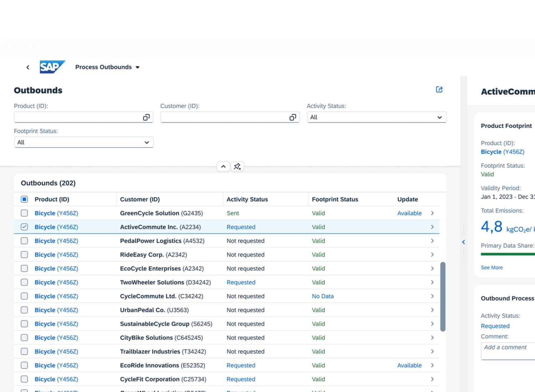This screenshot has width=535, height=392.
Task: Open value help icon in Product (ID) field
Action: (x=146, y=117)
